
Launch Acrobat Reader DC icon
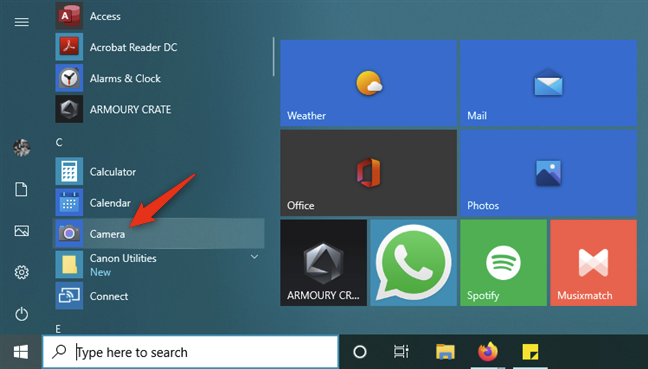[x=69, y=47]
